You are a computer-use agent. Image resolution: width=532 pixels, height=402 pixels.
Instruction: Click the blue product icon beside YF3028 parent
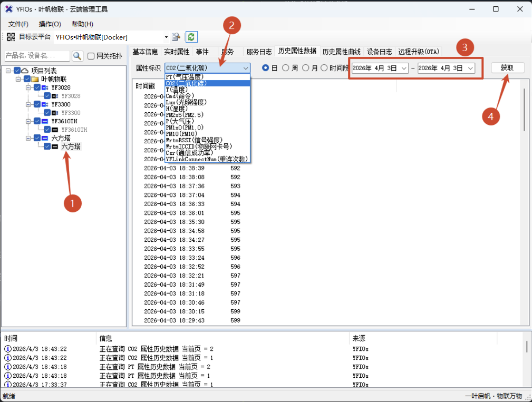tap(45, 87)
